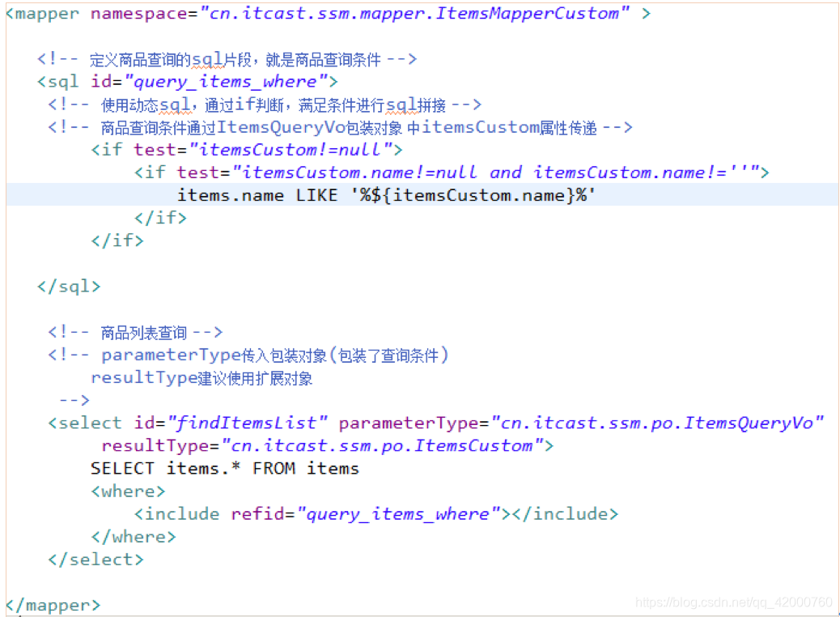Click the outer closing </if> tag above </sql>
Image resolution: width=840 pixels, height=617 pixels.
coord(117,240)
